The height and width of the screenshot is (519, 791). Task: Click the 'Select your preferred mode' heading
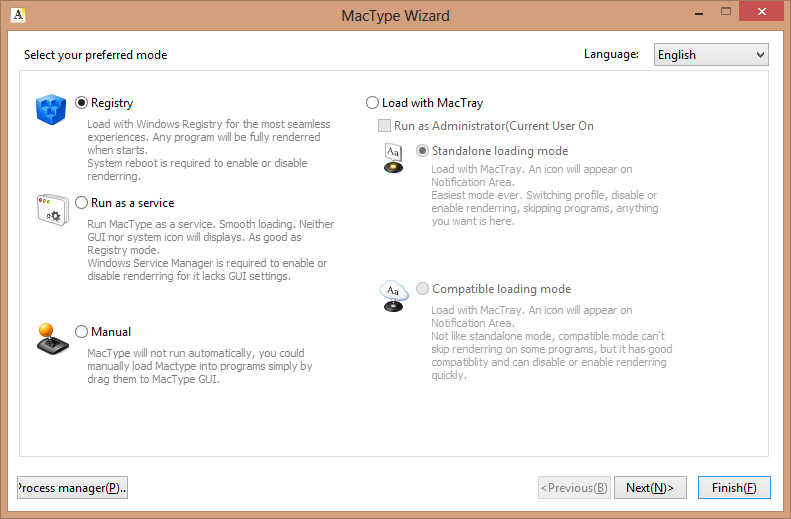(x=96, y=55)
